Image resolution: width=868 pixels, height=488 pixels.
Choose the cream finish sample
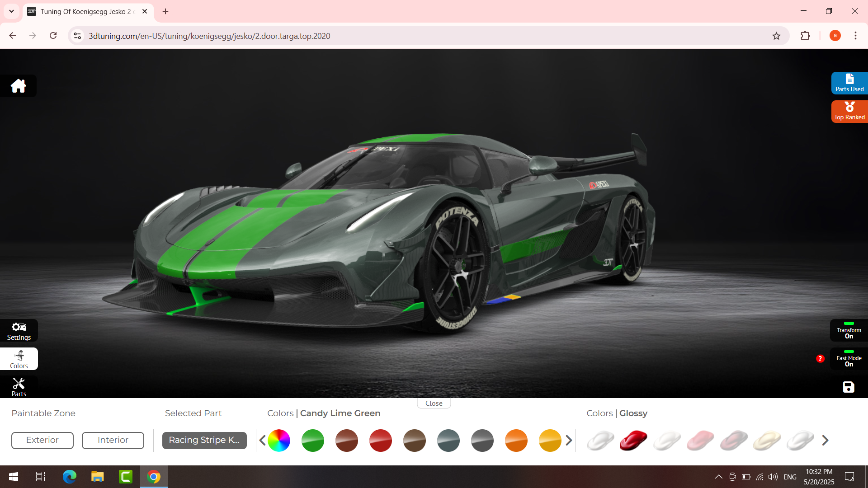[767, 441]
